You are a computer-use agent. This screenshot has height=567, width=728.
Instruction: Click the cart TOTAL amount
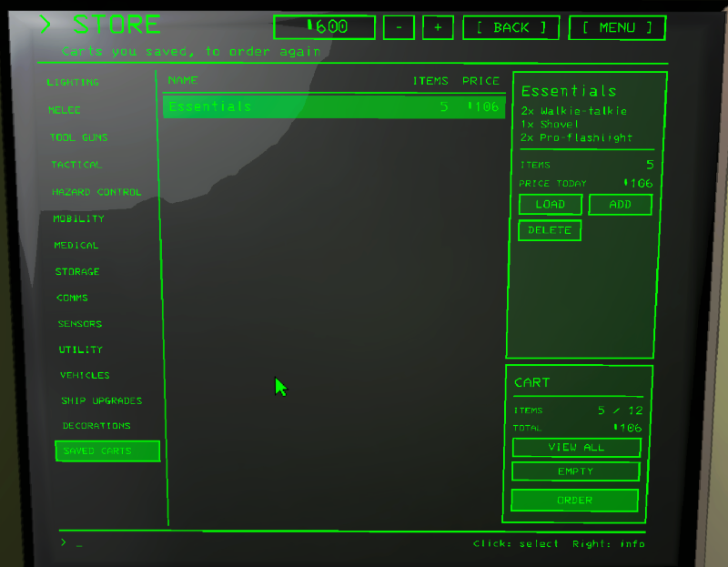pos(628,428)
